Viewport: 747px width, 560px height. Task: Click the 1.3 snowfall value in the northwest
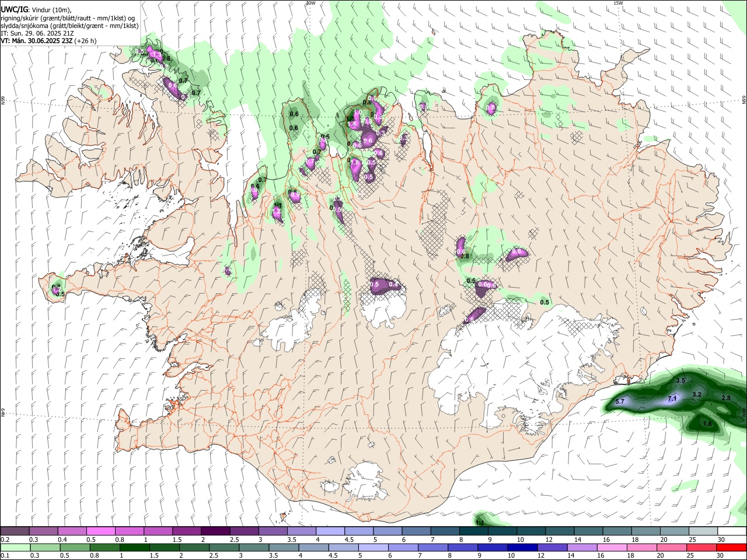click(x=156, y=55)
